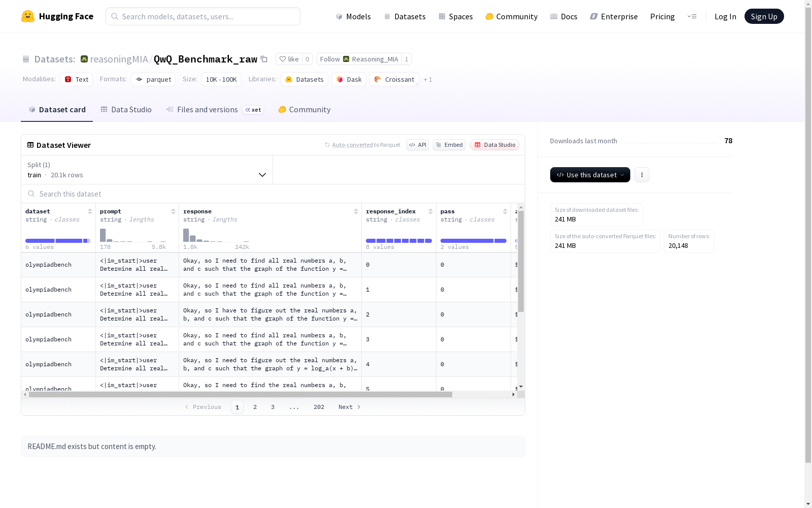This screenshot has width=812, height=508.
Task: Open Enterprise in the top navigation
Action: tap(614, 16)
